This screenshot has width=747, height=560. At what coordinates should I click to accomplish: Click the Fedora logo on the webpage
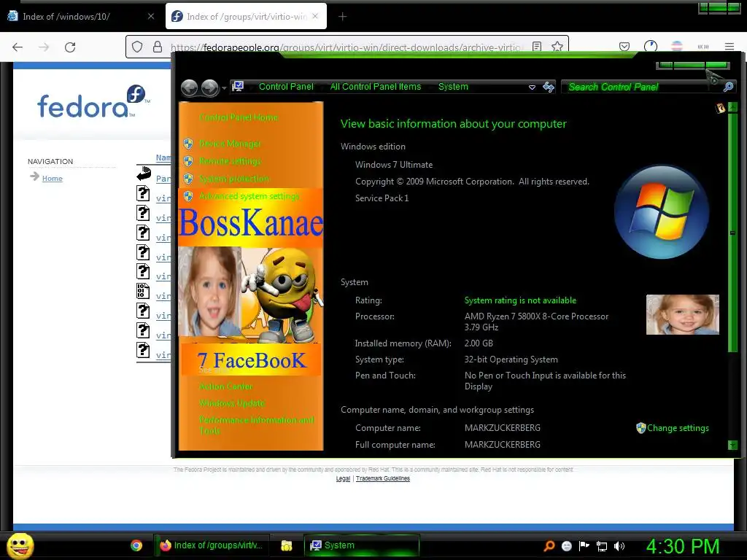point(94,102)
